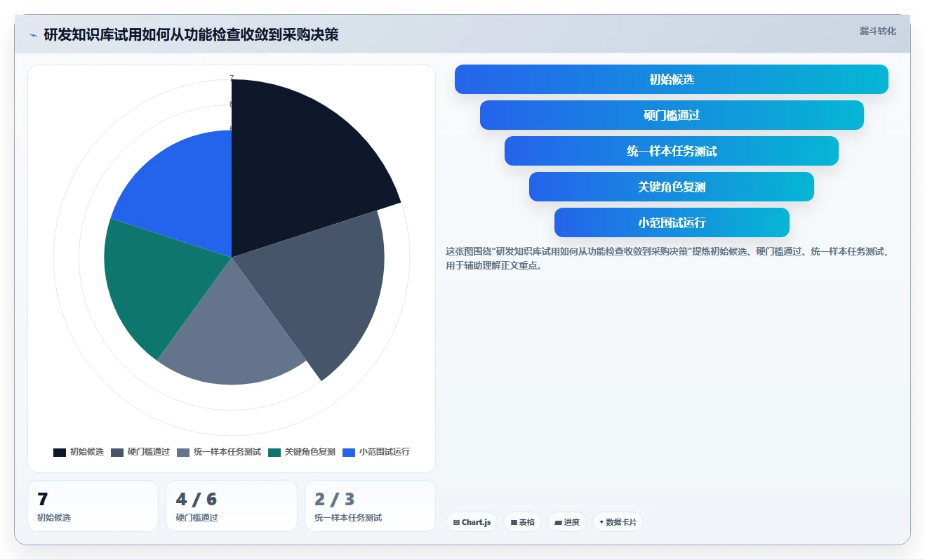Viewport: 925px width, 560px height.
Task: Click the 初始候选 legend label text
Action: coord(87,452)
